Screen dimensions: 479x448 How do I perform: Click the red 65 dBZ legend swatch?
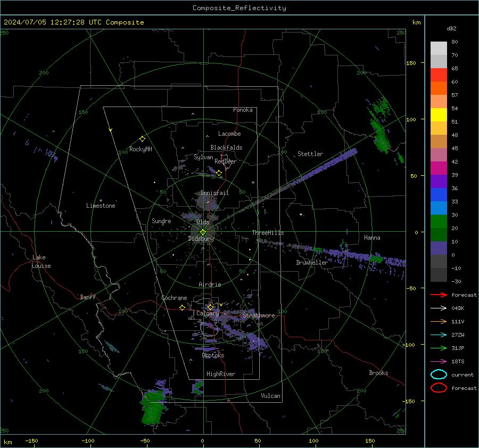pos(439,75)
